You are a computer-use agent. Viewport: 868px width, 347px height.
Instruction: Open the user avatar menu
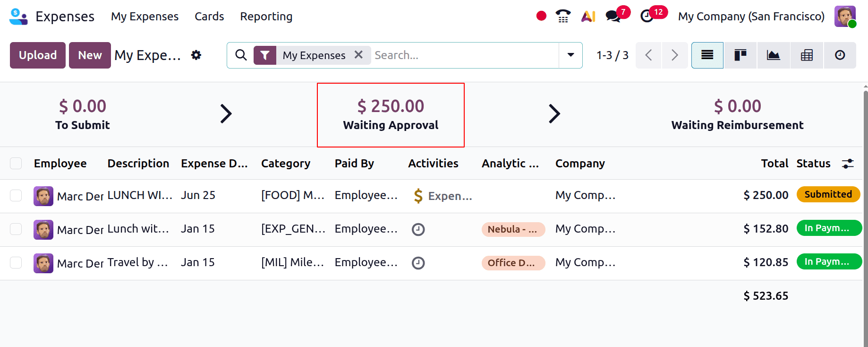point(845,17)
